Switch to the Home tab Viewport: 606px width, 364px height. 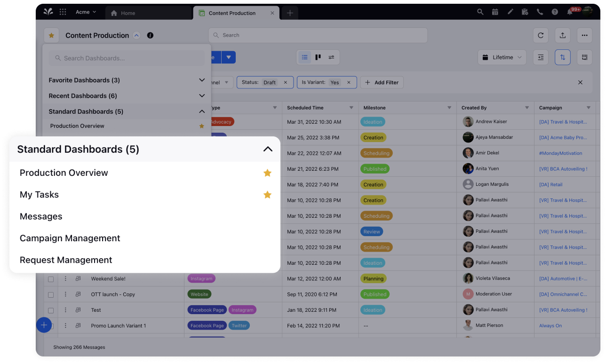pyautogui.click(x=128, y=13)
